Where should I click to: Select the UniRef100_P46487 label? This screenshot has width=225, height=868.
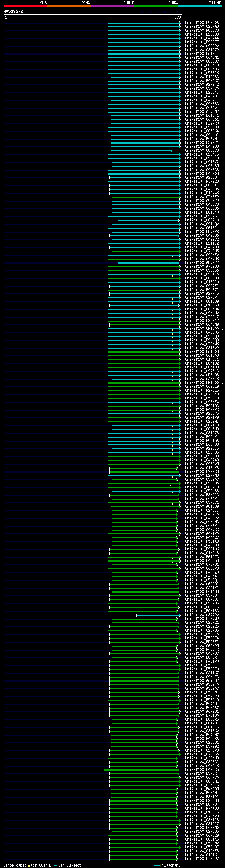(202, 96)
